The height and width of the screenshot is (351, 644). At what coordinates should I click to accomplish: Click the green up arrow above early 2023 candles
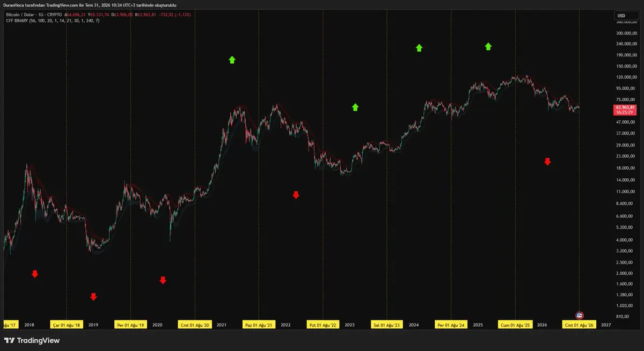pos(355,107)
